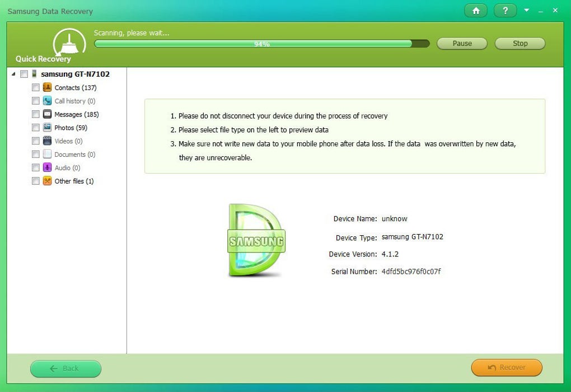
Task: Click the Device Name value unknow
Action: coord(395,218)
